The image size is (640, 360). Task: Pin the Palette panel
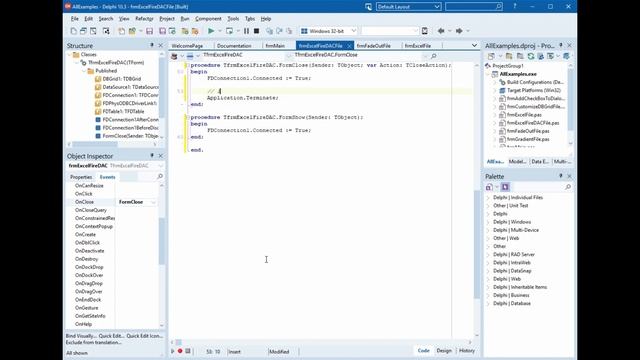click(561, 176)
